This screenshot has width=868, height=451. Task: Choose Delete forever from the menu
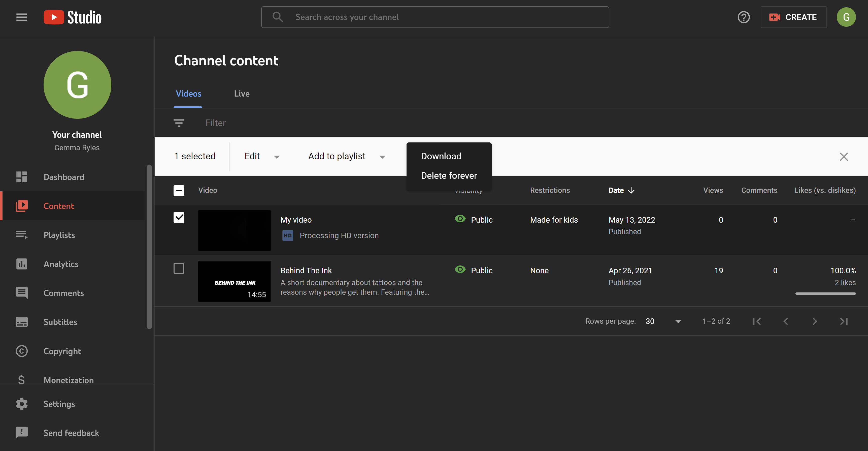[449, 176]
